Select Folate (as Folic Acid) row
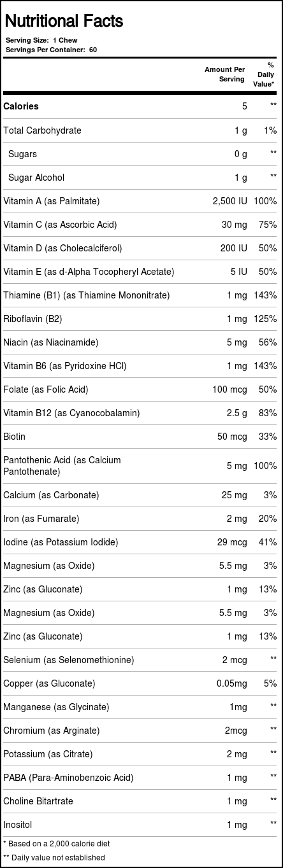283x868 pixels. tap(141, 389)
